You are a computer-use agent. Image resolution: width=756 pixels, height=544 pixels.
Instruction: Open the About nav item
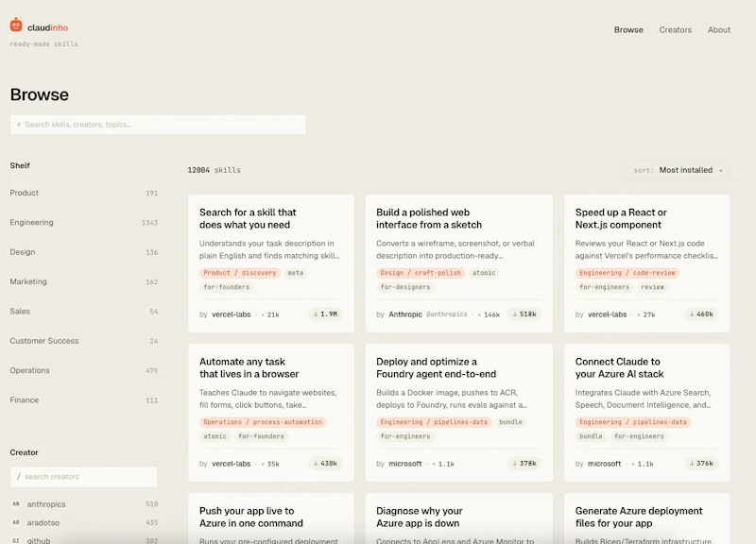click(x=719, y=30)
